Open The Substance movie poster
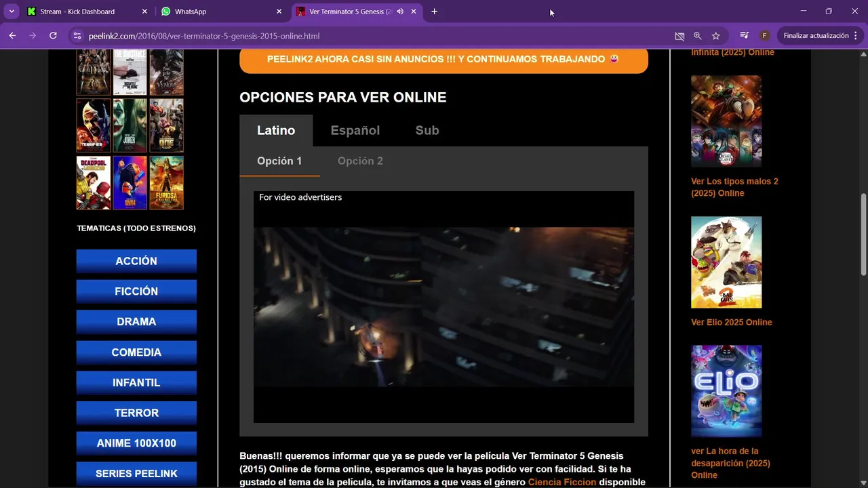Screen dimensions: 868x488 point(130,71)
